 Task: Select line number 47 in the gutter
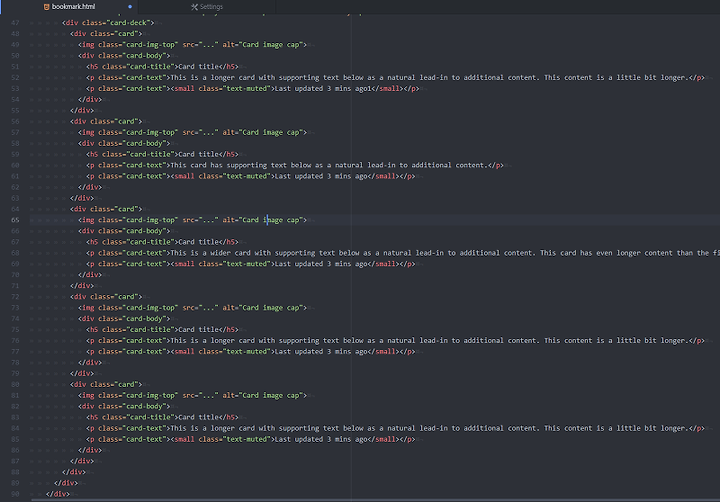[15, 23]
